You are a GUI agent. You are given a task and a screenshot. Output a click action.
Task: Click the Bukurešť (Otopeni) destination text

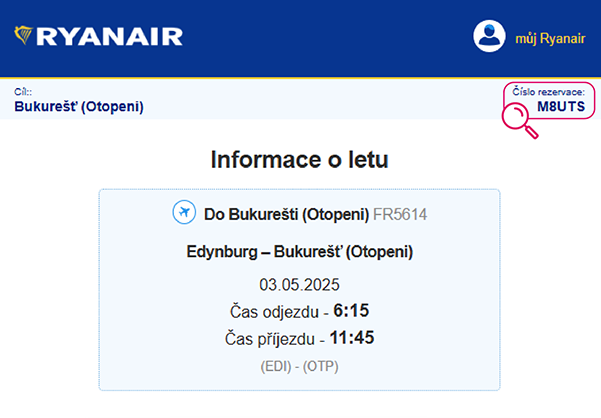coord(79,107)
